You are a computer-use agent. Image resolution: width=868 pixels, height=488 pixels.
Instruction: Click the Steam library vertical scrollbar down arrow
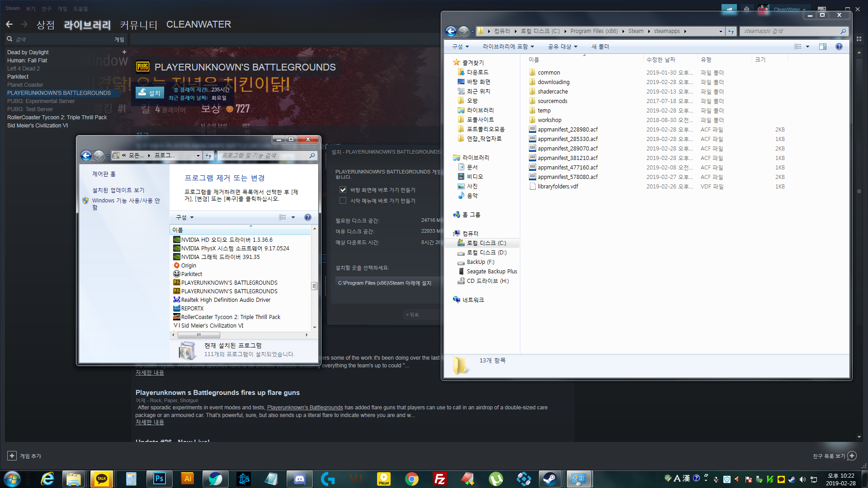click(x=859, y=437)
